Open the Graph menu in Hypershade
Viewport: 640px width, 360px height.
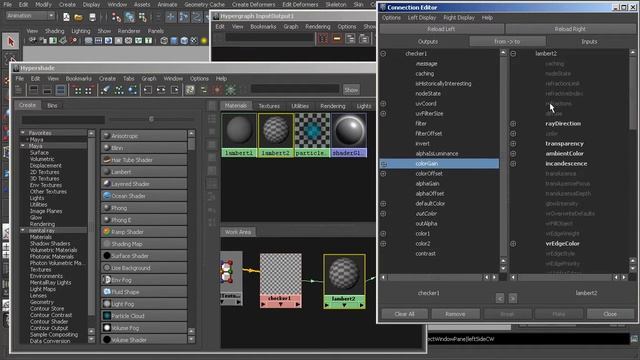coord(149,78)
